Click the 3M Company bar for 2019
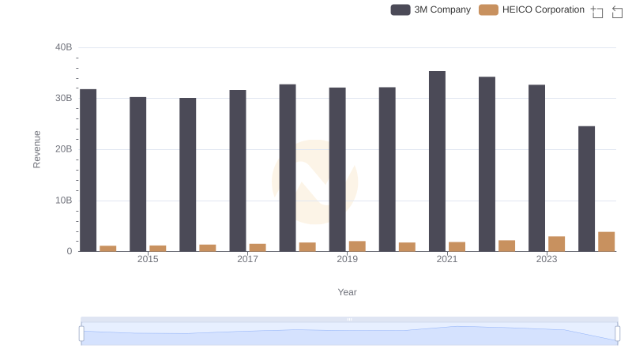 point(337,170)
